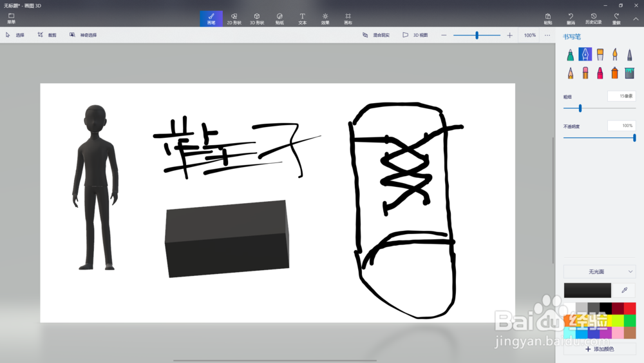Screen dimensions: 644x363
Task: Pick a color with the eyedropper
Action: coord(624,290)
